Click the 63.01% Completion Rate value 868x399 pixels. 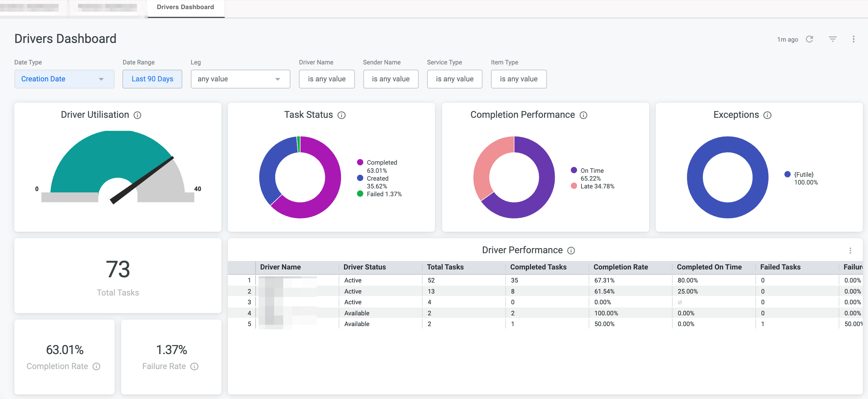coord(65,350)
